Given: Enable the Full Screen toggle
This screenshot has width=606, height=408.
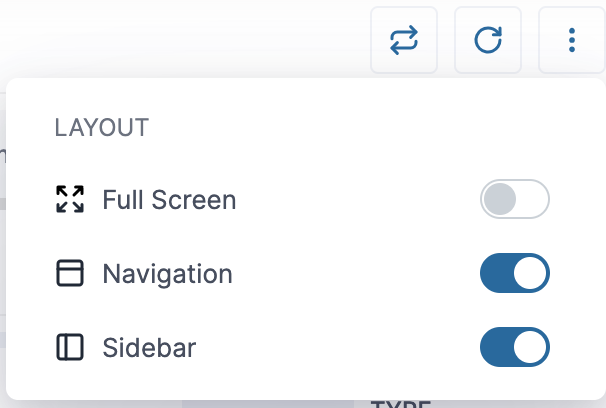Looking at the screenshot, I should pyautogui.click(x=515, y=199).
